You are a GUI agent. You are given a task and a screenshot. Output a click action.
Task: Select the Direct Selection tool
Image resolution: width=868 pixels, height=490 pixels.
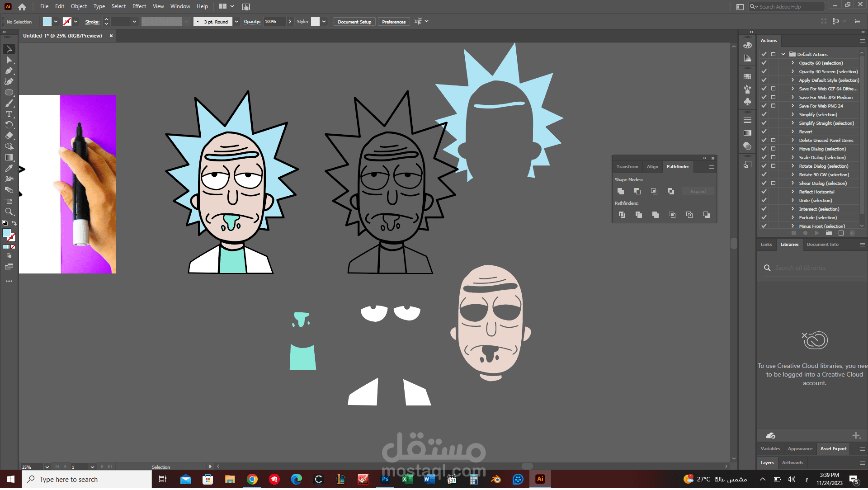point(9,60)
